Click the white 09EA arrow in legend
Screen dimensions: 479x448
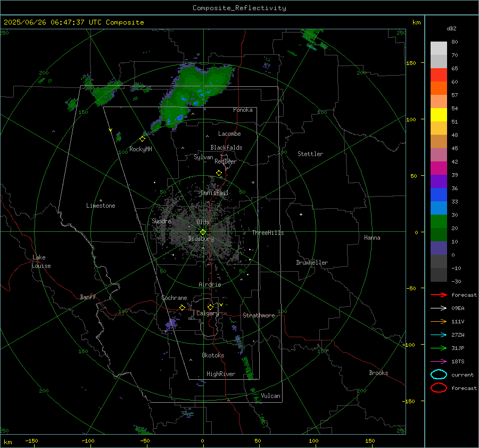(x=439, y=308)
